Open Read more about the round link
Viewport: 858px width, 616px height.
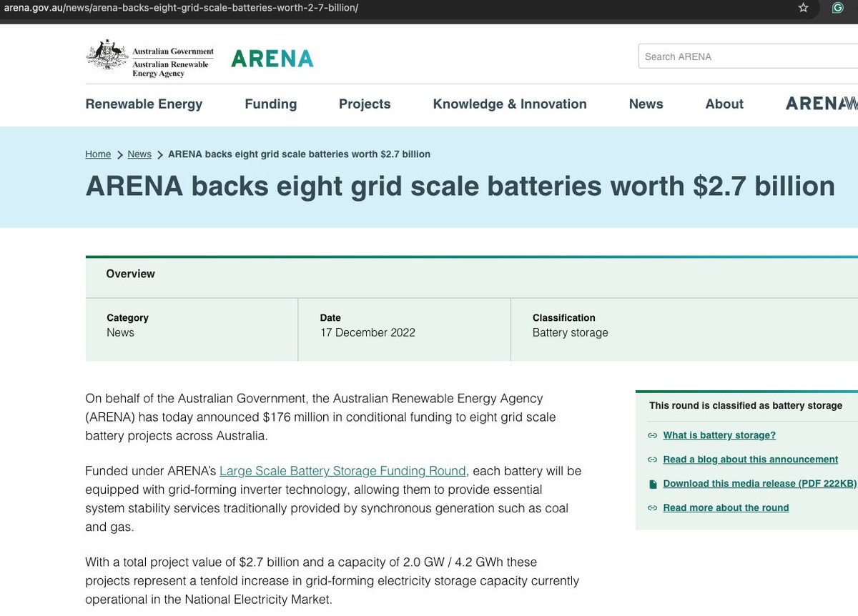pos(726,508)
